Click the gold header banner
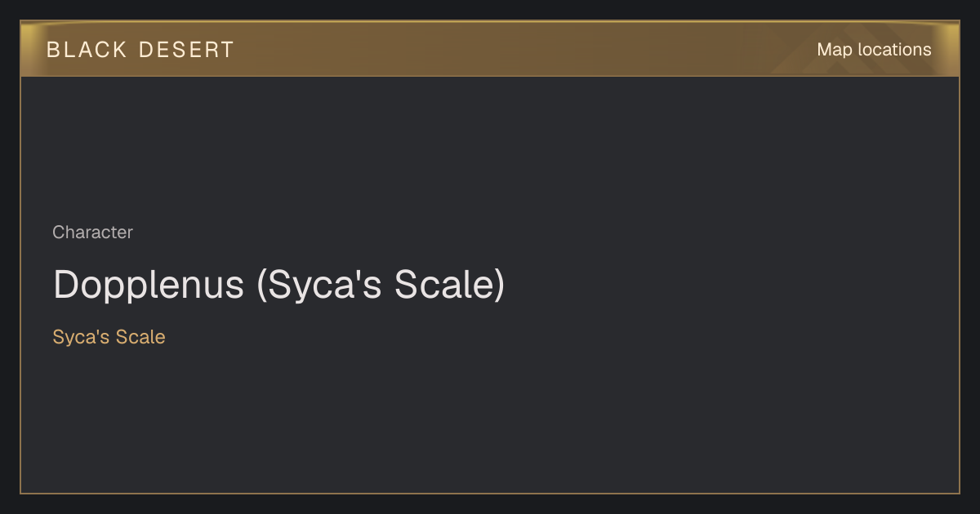980x514 pixels. click(490, 49)
